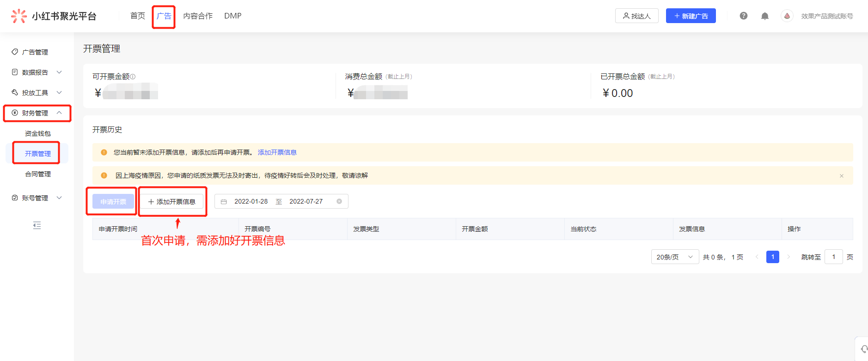Open the customer service headset icon
The image size is (868, 361).
click(x=863, y=349)
